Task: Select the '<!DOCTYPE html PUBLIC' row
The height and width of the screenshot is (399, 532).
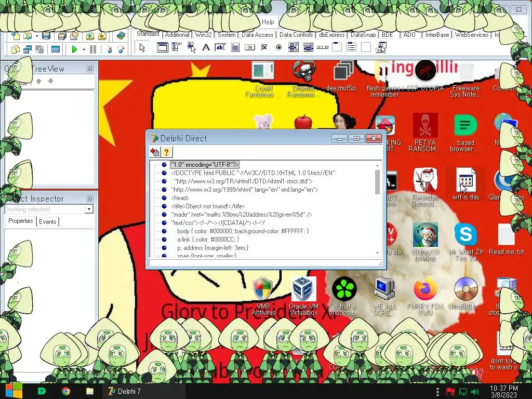Action: [x=253, y=173]
